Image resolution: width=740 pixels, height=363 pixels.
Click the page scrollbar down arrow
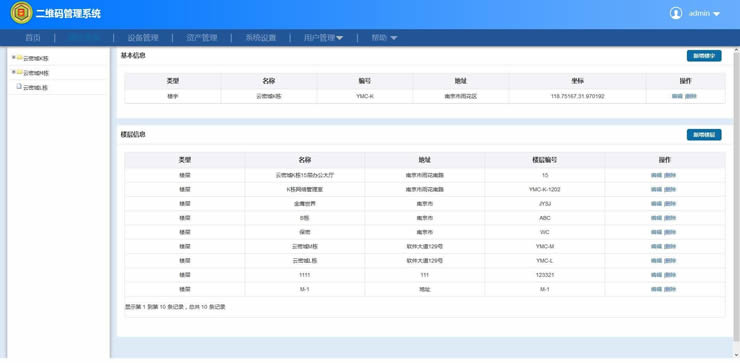point(736,355)
